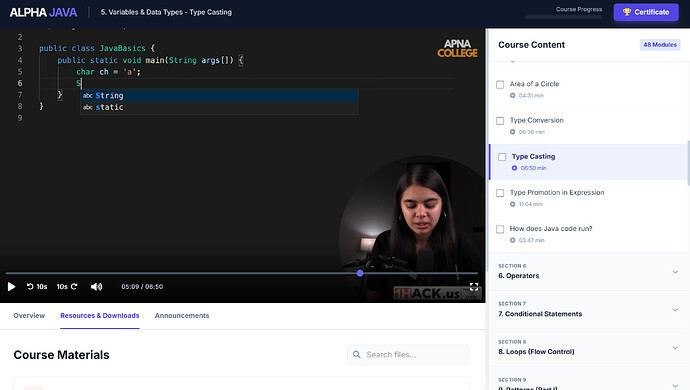Select String autocomplete suggestion

coord(219,96)
